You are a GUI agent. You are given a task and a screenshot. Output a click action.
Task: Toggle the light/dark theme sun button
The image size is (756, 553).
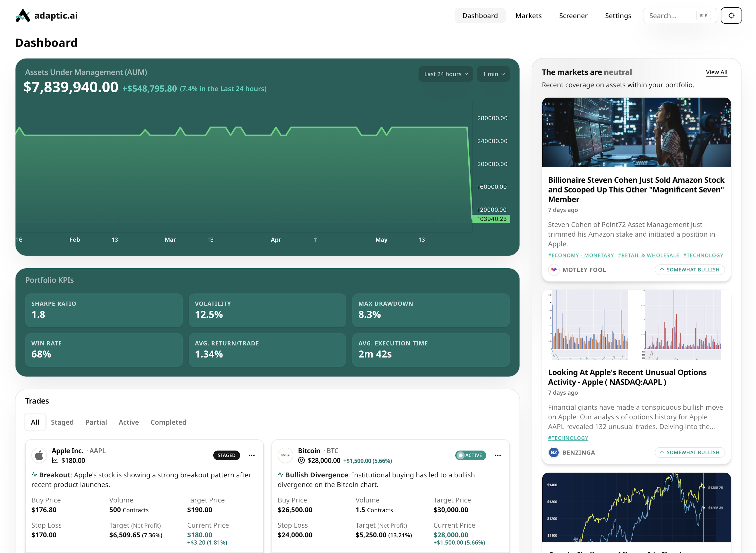[x=731, y=15]
